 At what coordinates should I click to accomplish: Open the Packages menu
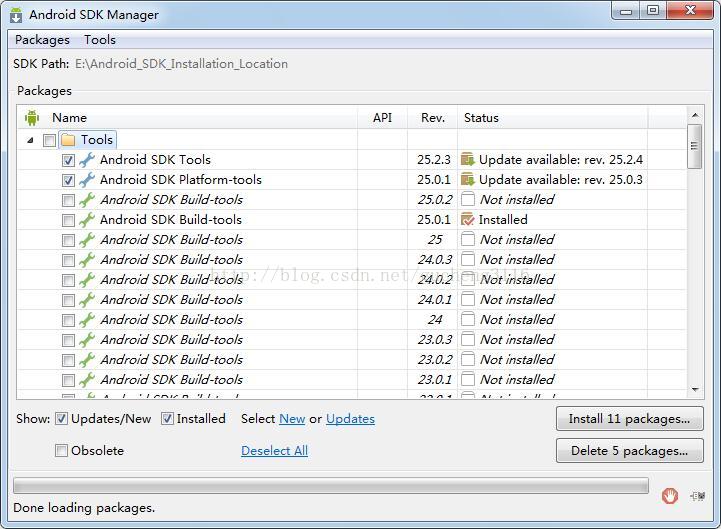[42, 40]
